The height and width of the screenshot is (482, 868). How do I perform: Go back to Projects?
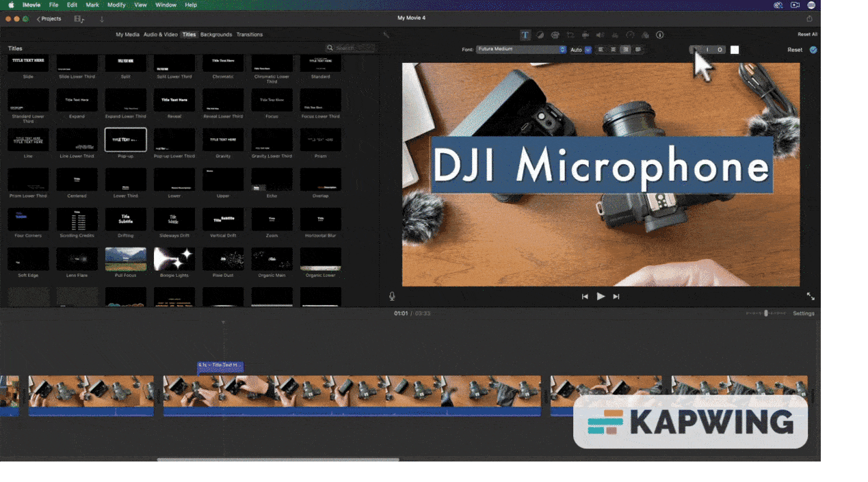[49, 19]
